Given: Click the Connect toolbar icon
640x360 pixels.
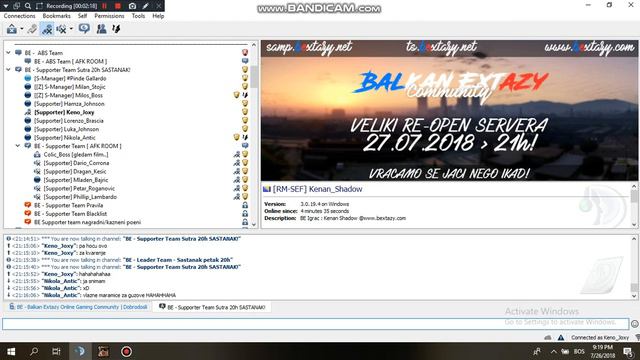Looking at the screenshot, I should pos(11,29).
